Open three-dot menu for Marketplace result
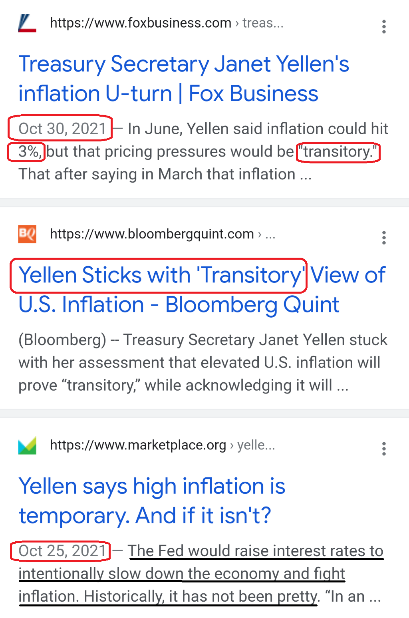 (384, 449)
